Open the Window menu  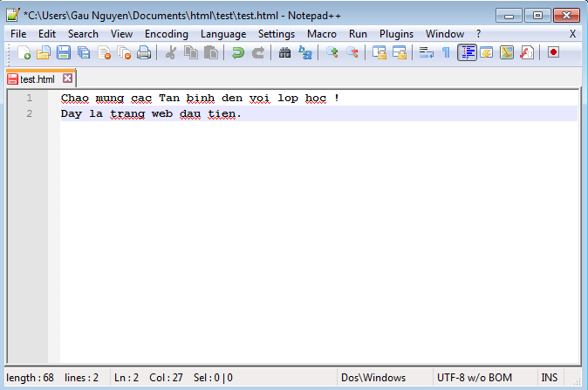(445, 34)
